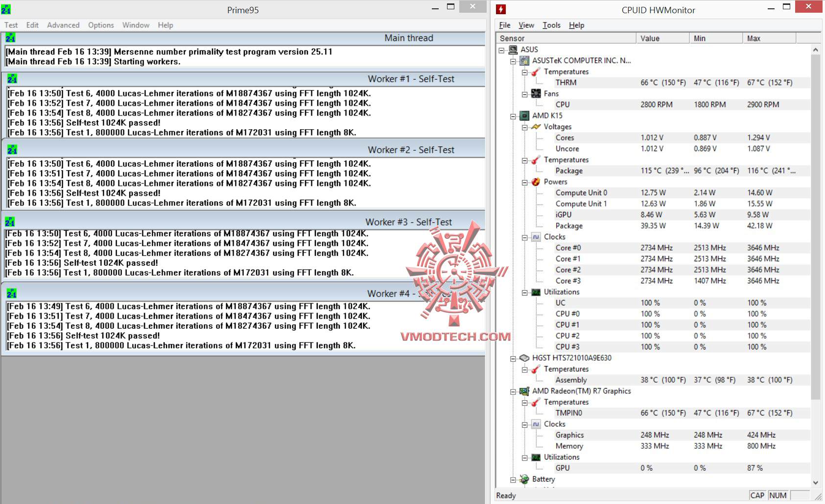Select the HGST hard drive icon
This screenshot has width=825, height=504.
click(x=524, y=358)
